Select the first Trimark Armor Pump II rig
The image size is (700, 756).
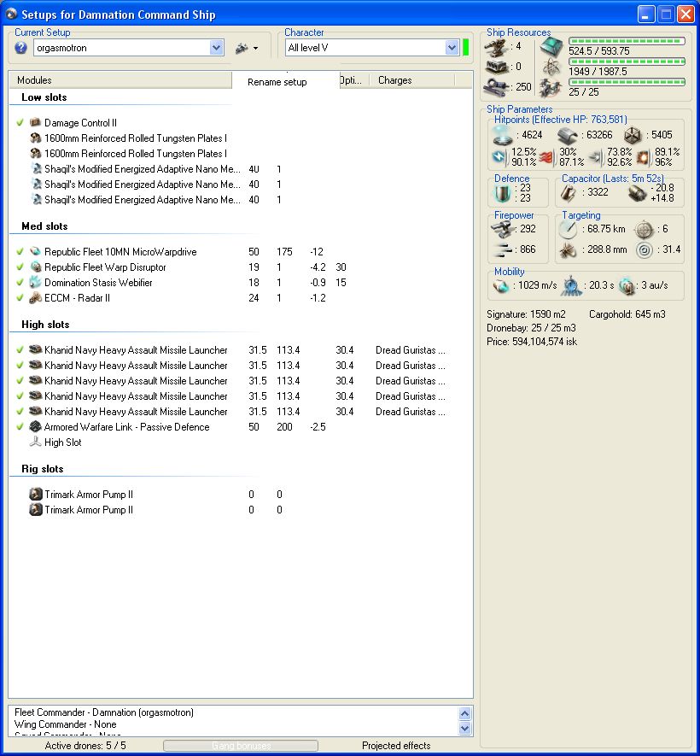[89, 495]
